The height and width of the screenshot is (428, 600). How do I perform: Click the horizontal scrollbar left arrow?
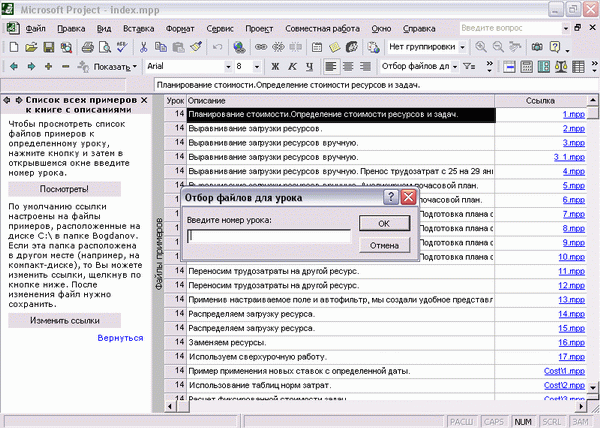click(x=170, y=406)
